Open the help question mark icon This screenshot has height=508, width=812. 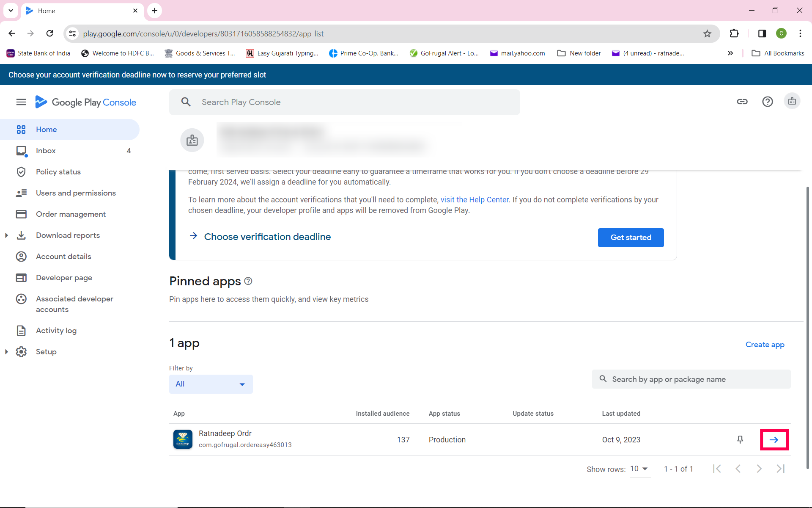pos(768,102)
